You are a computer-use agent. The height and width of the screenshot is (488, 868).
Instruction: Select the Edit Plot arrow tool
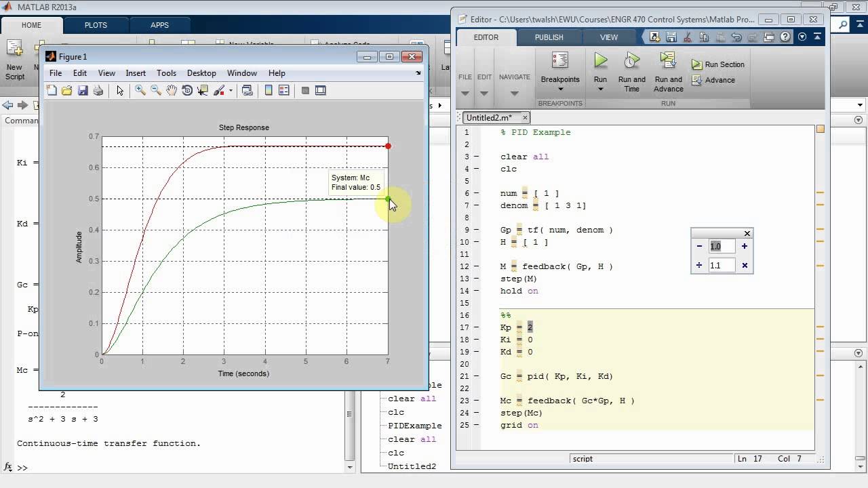[x=120, y=90]
